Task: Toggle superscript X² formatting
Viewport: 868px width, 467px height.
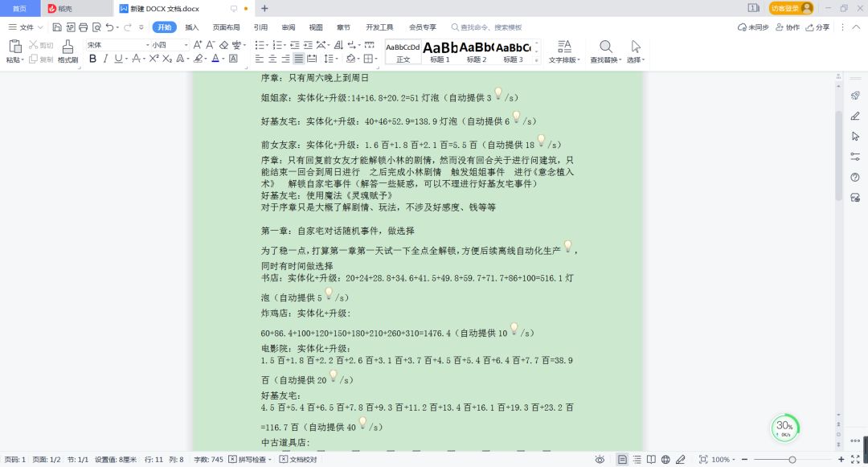Action: (154, 59)
